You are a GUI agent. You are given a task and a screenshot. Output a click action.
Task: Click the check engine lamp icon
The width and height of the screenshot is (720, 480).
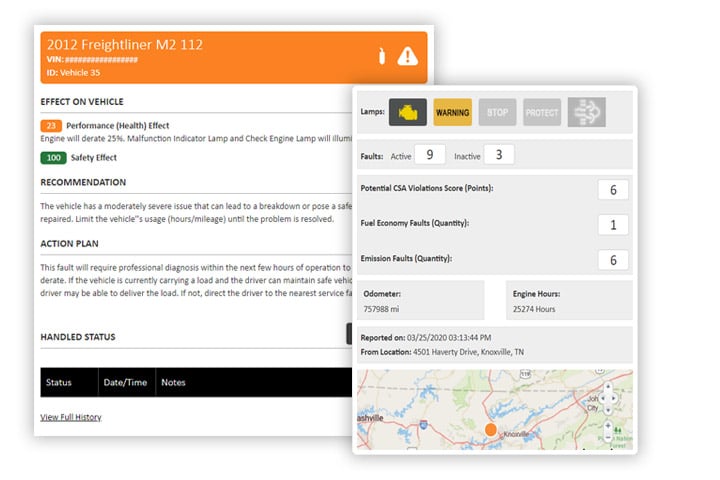pyautogui.click(x=408, y=113)
